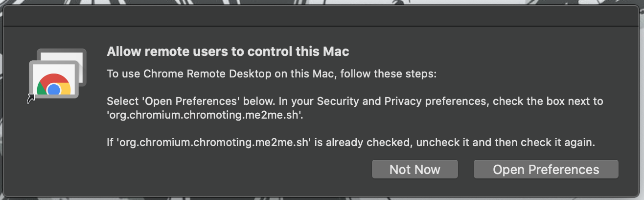Click the Open Preferences button
Image resolution: width=644 pixels, height=200 pixels.
[546, 169]
